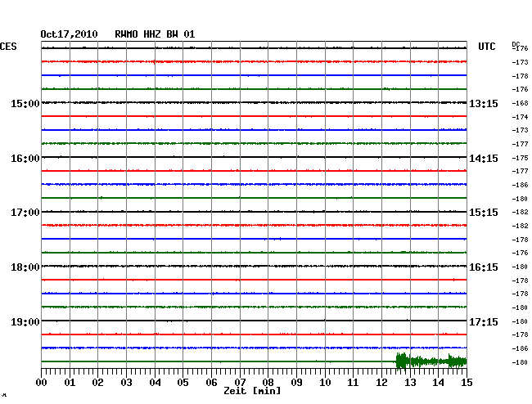Image resolution: width=532 pixels, height=404 pixels.
Task: Click the UTC time label 15:15
Action: [x=484, y=213]
